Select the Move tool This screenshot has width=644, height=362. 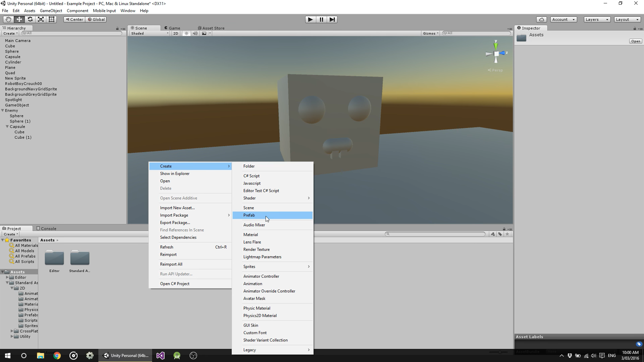pos(19,19)
